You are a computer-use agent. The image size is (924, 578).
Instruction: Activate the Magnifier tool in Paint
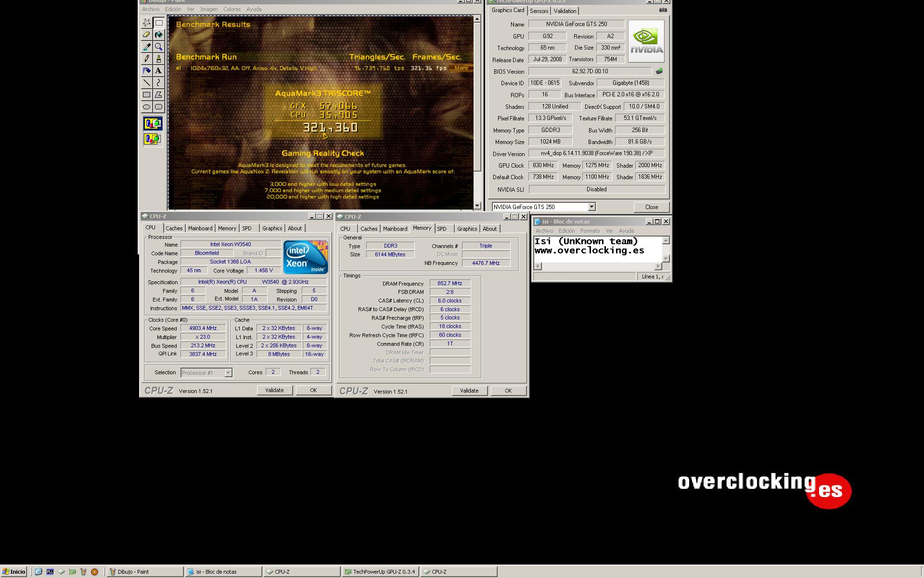tap(159, 47)
